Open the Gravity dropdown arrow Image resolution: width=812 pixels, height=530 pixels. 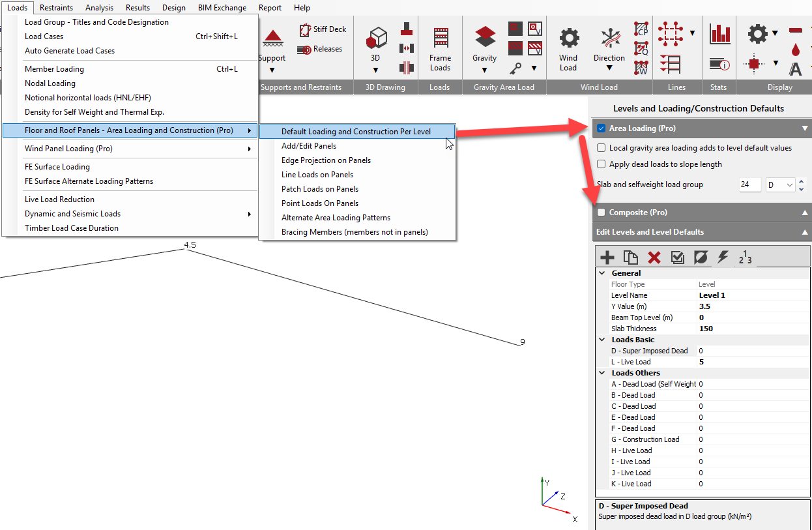485,70
